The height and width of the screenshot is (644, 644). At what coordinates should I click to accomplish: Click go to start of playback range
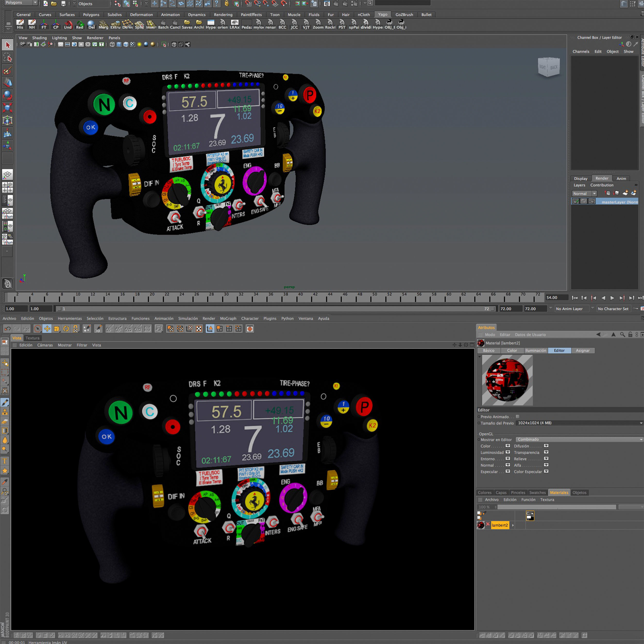574,298
